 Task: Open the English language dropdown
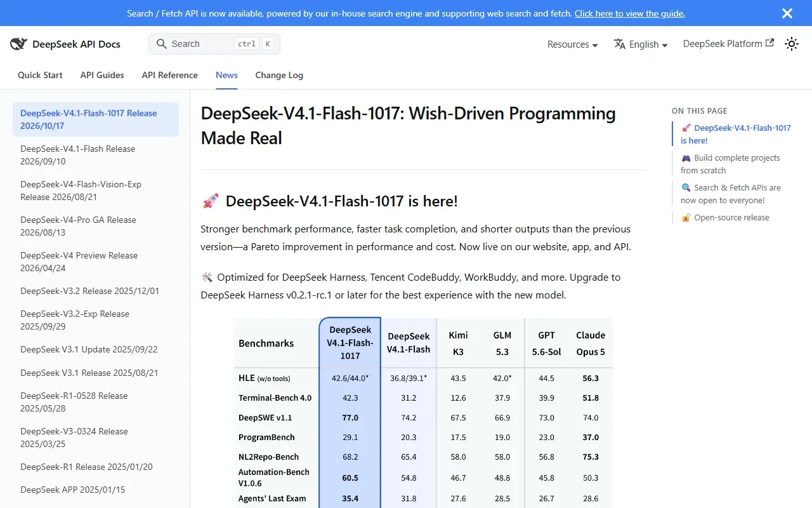point(641,44)
